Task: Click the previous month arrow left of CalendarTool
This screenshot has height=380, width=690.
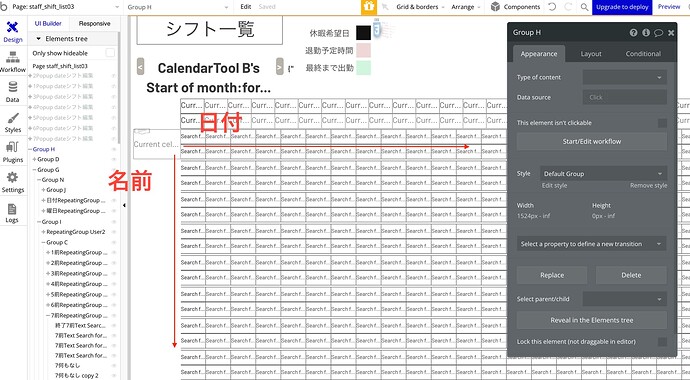Action: pos(140,67)
